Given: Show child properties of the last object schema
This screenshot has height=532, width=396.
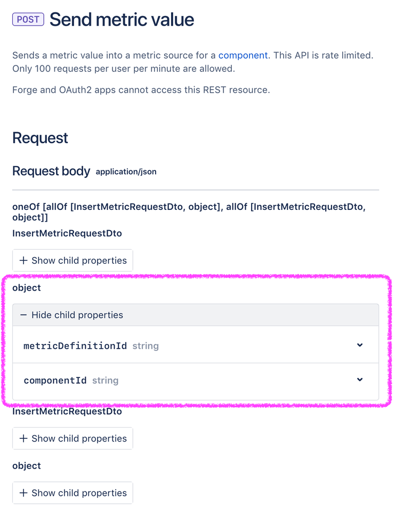Looking at the screenshot, I should coord(72,493).
